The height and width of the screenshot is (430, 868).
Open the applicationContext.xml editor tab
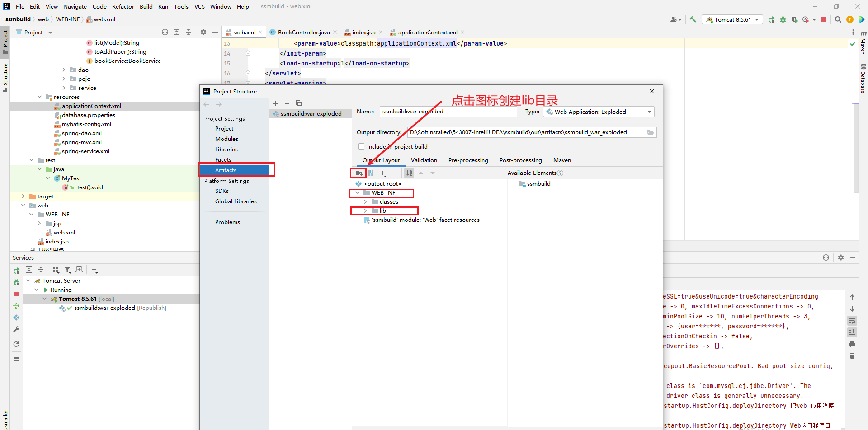pyautogui.click(x=427, y=32)
